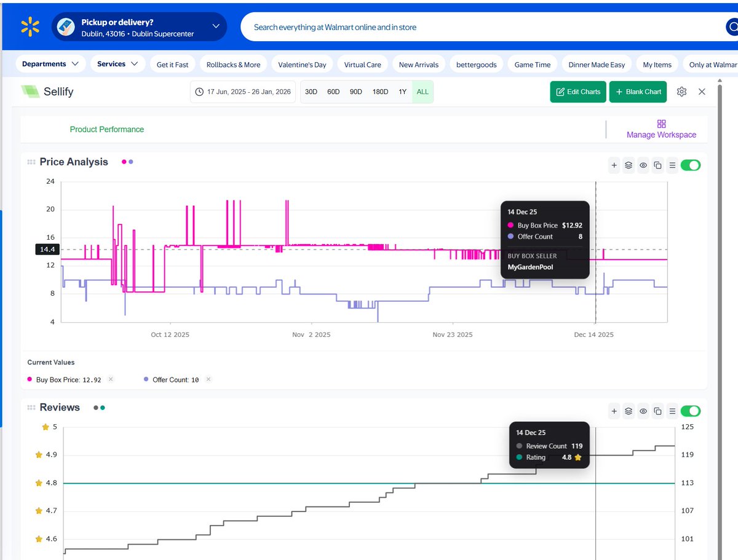
Task: Open layers option in Price Analysis chart
Action: 629,165
